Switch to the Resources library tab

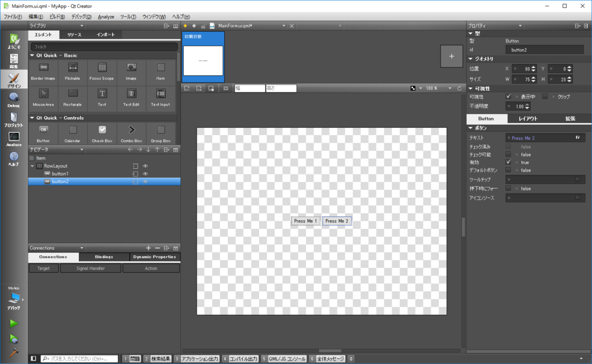pos(75,35)
